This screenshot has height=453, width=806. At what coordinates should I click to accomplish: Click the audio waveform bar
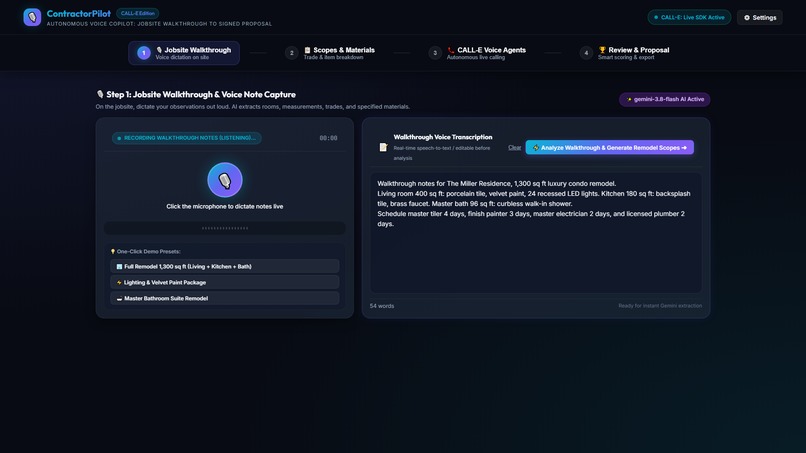[x=225, y=228]
